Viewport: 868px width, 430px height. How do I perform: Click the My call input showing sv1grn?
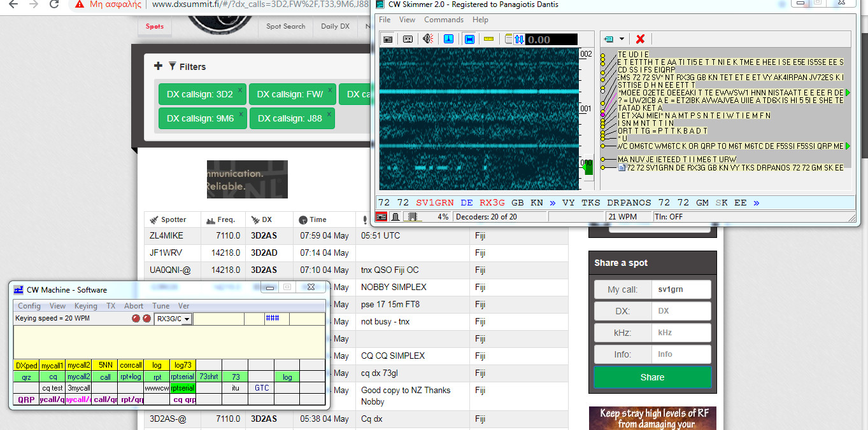(x=681, y=289)
